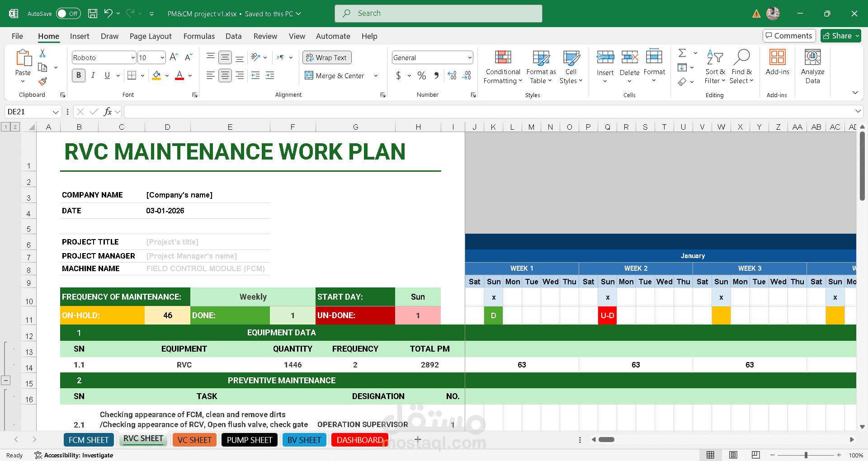Apply Conditional Formatting from the Styles group
This screenshot has height=461, width=868.
click(503, 67)
